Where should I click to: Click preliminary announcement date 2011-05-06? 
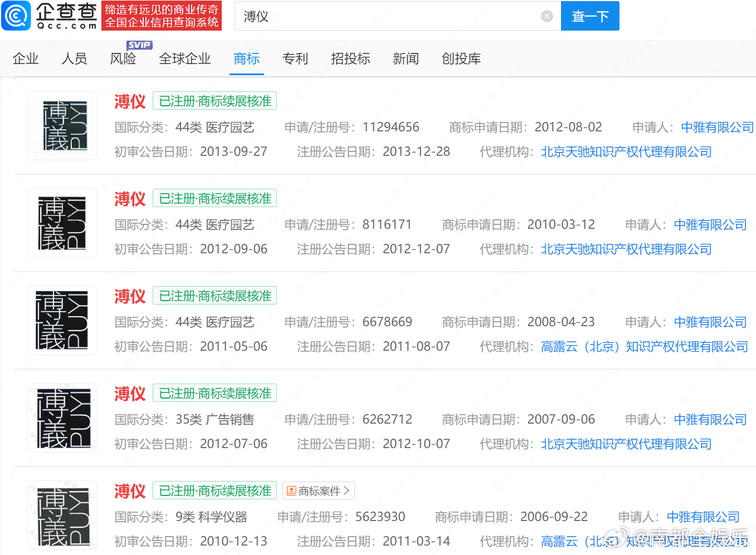(x=234, y=347)
